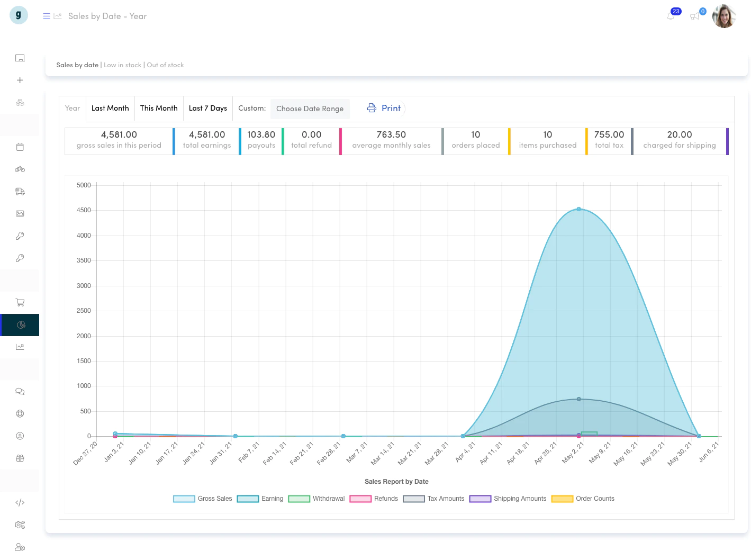Screen dimensions: 751x560
Task: Switch to the Last Month tab
Action: click(x=110, y=109)
